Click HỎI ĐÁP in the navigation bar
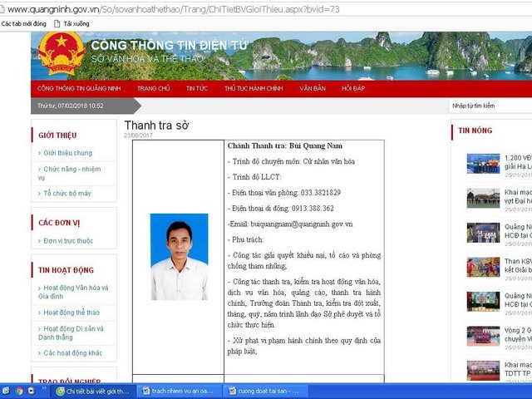Viewport: 532px width, 399px height. click(x=353, y=87)
